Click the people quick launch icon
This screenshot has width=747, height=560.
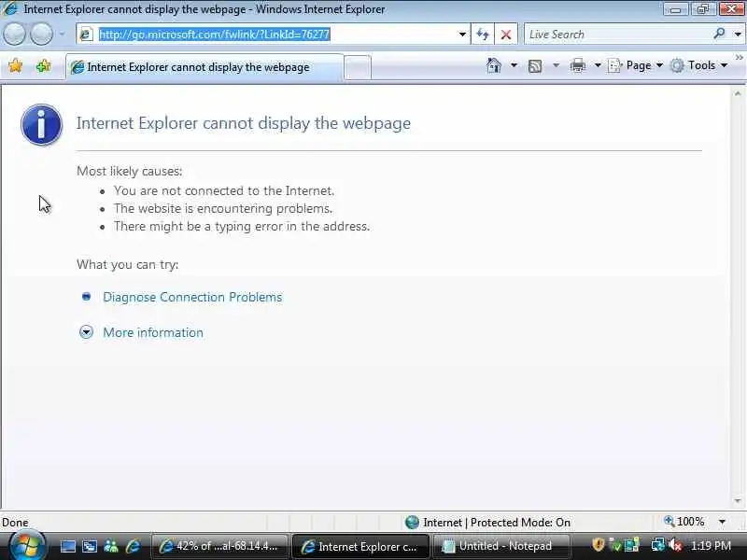pyautogui.click(x=111, y=546)
